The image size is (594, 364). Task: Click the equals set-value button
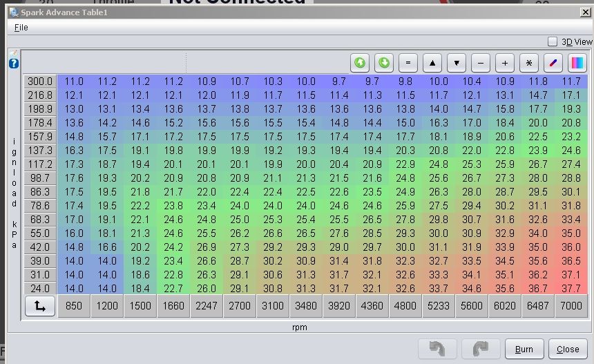[x=408, y=63]
